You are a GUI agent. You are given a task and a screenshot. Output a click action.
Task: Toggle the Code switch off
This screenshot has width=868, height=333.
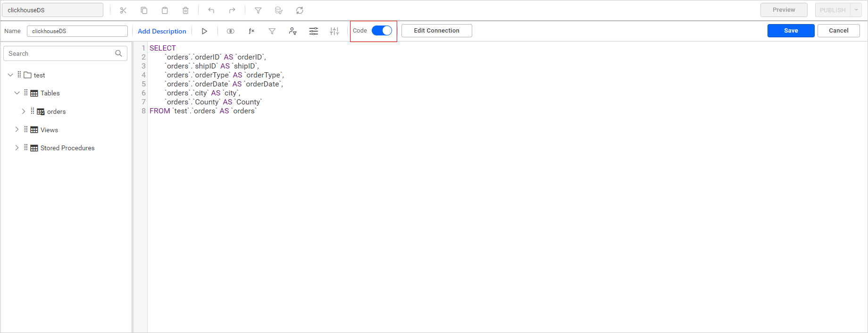coord(382,31)
